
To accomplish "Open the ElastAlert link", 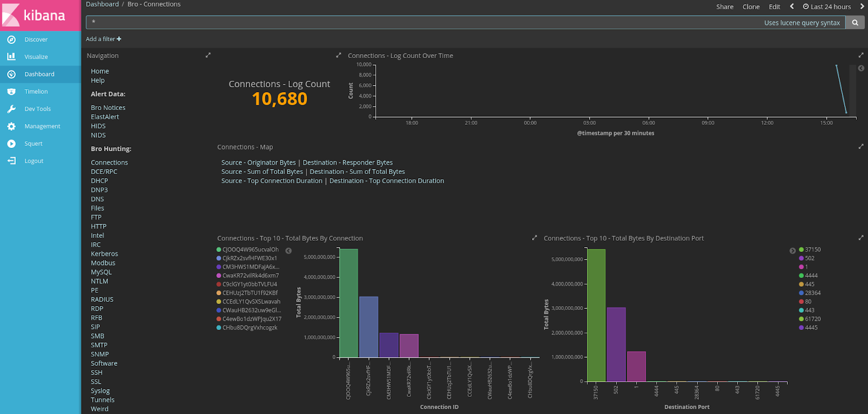I will coord(105,117).
